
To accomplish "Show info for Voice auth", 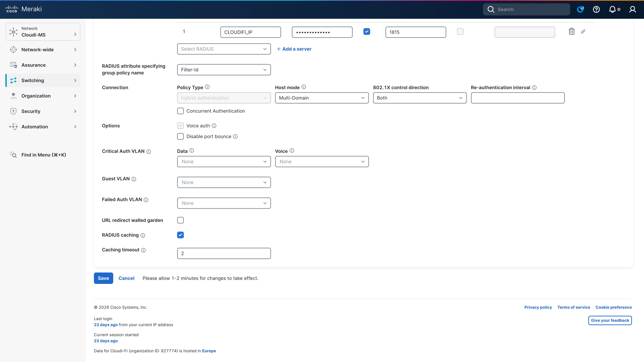I will pyautogui.click(x=214, y=126).
